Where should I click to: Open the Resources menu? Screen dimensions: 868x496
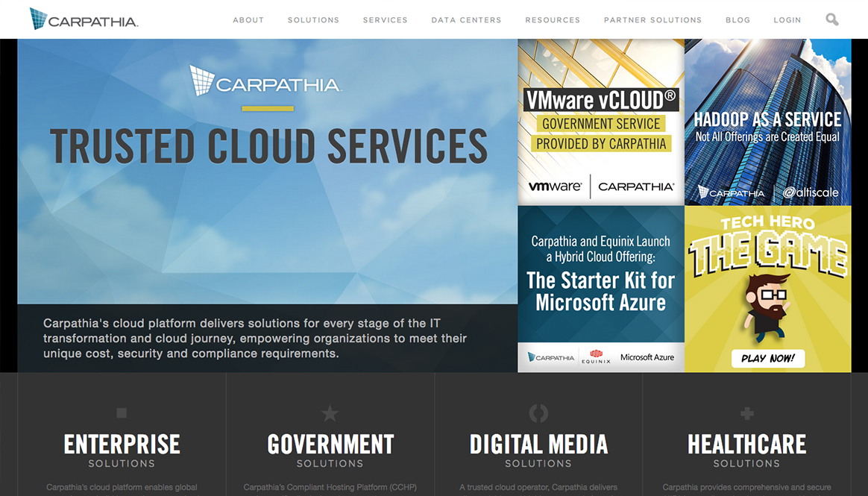553,20
